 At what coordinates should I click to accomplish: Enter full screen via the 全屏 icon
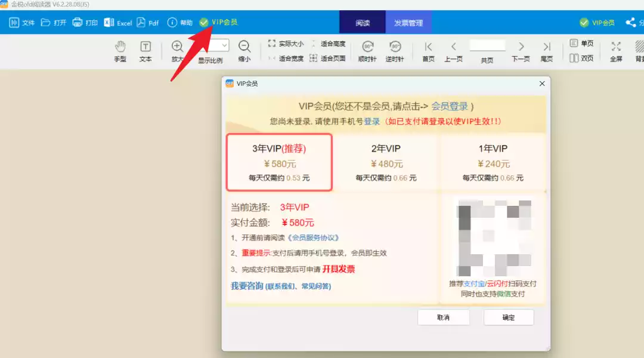[615, 51]
